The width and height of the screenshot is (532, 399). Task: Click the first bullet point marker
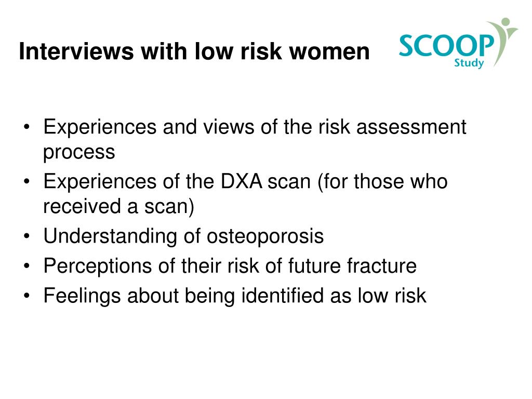[x=27, y=127]
